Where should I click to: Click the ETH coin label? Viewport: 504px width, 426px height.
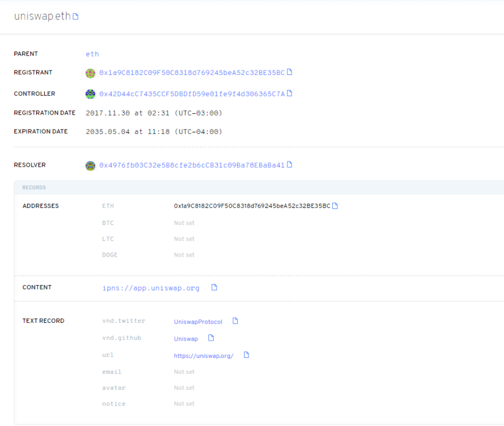pyautogui.click(x=108, y=206)
